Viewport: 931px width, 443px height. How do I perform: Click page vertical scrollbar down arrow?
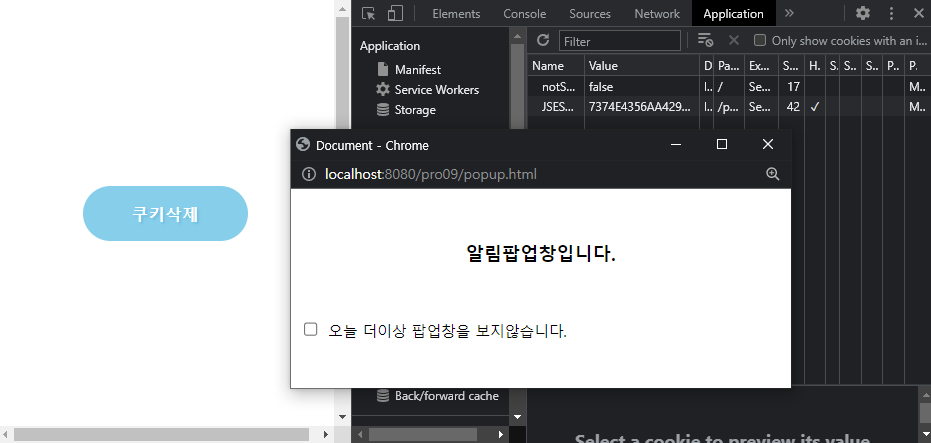click(342, 417)
